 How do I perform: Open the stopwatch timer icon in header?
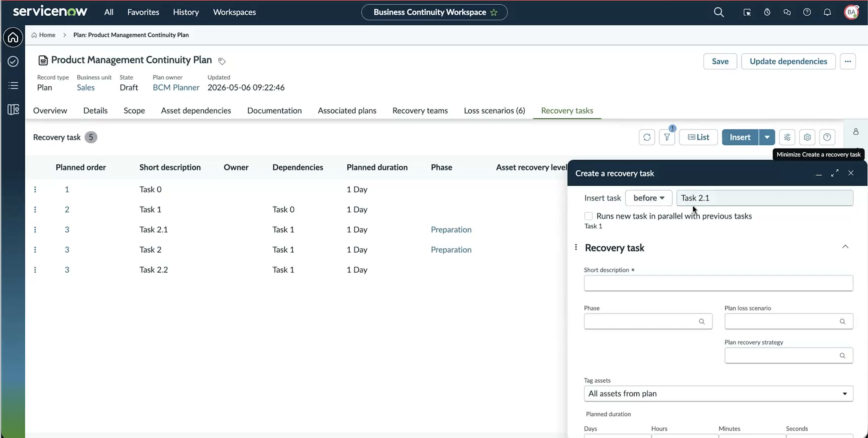click(x=767, y=12)
